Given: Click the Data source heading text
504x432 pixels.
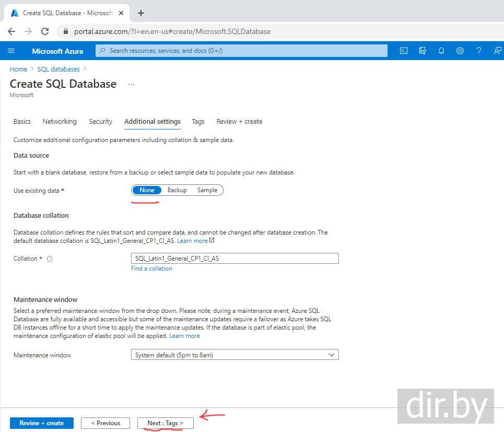Looking at the screenshot, I should point(31,156).
